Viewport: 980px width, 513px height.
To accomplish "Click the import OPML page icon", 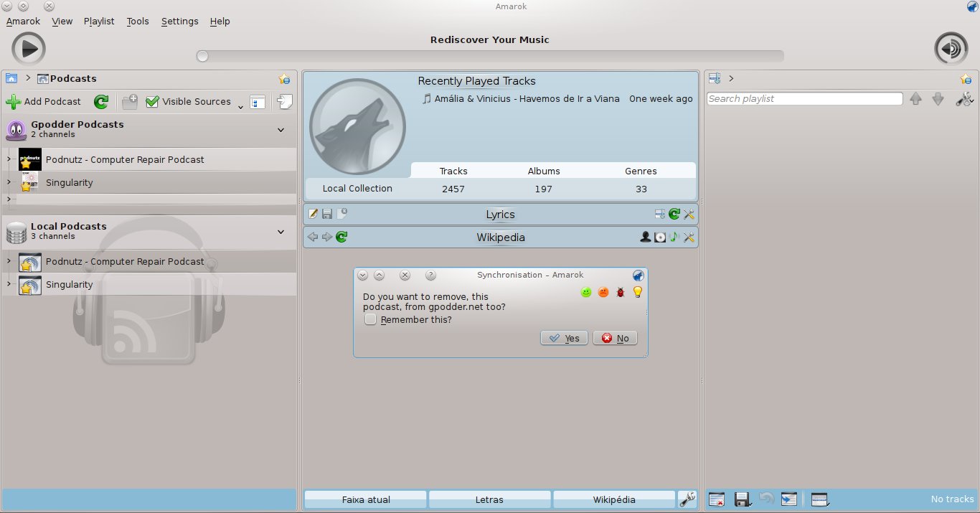I will point(285,102).
